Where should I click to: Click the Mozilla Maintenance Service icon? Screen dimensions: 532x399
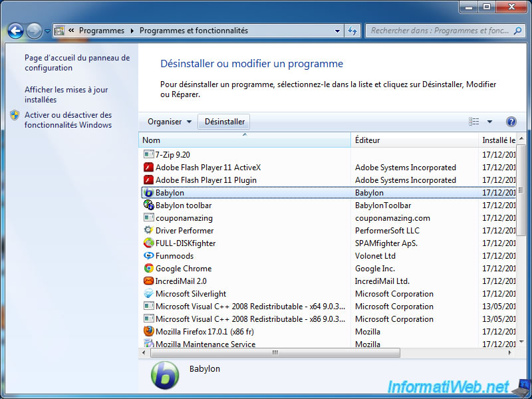coord(148,344)
